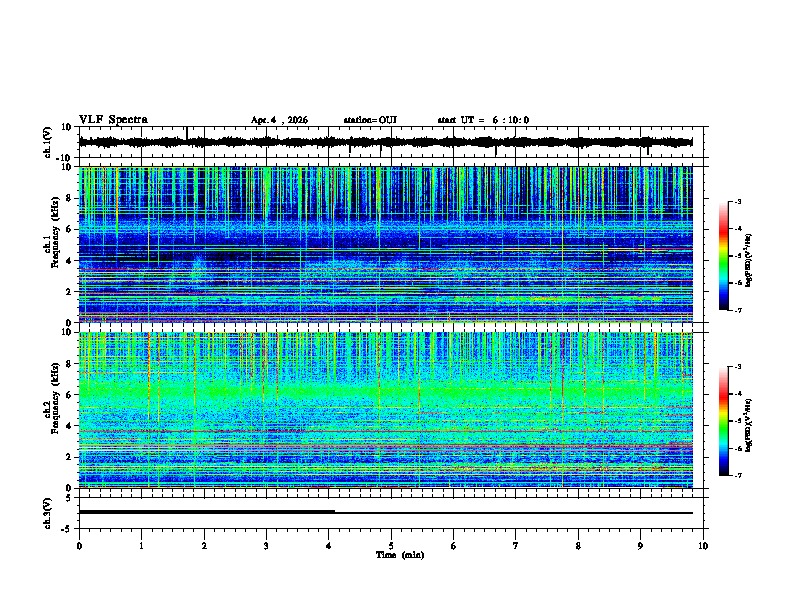Viewport: 792px width, 612px height.
Task: Click the "Time (min)" axis label
Action: pyautogui.click(x=400, y=555)
